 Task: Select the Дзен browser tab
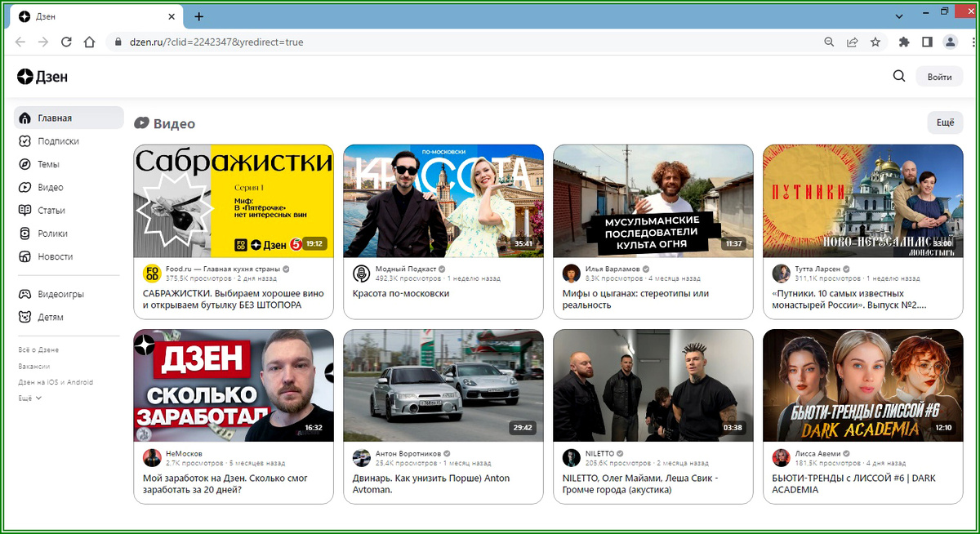[95, 17]
